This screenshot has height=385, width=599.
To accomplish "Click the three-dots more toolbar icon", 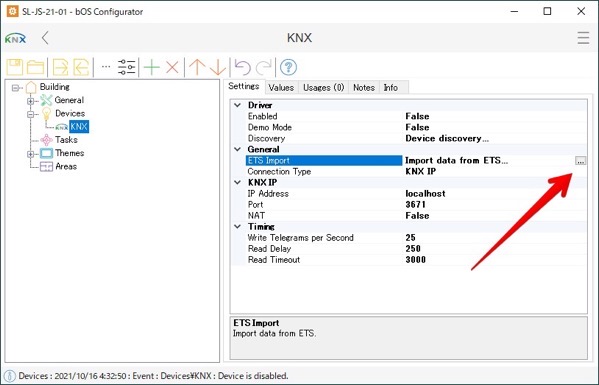I will [106, 67].
